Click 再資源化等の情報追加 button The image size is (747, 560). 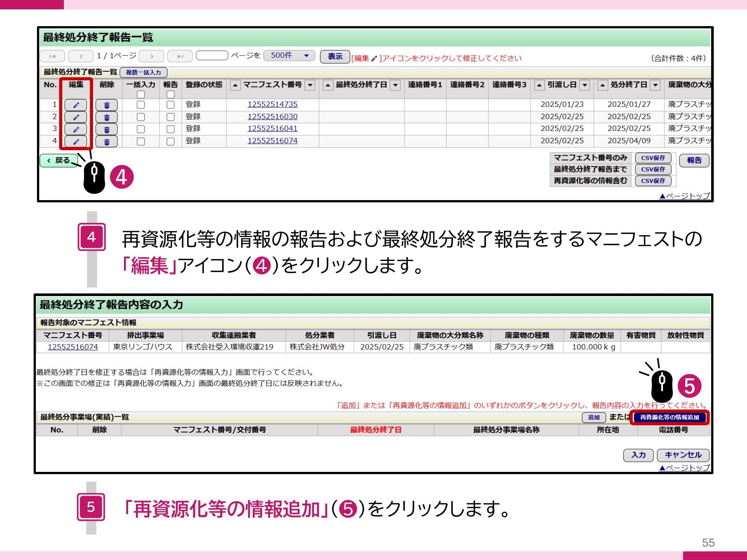pyautogui.click(x=669, y=417)
